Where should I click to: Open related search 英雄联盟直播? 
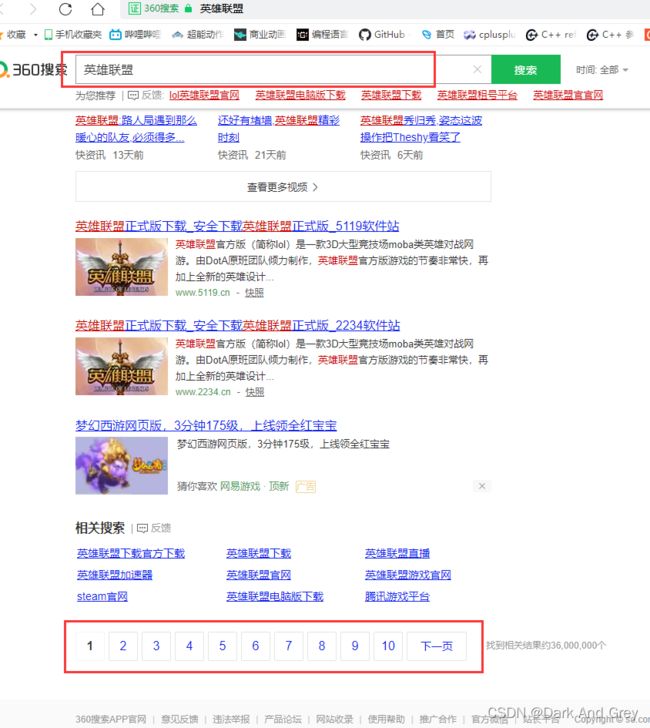(x=397, y=553)
